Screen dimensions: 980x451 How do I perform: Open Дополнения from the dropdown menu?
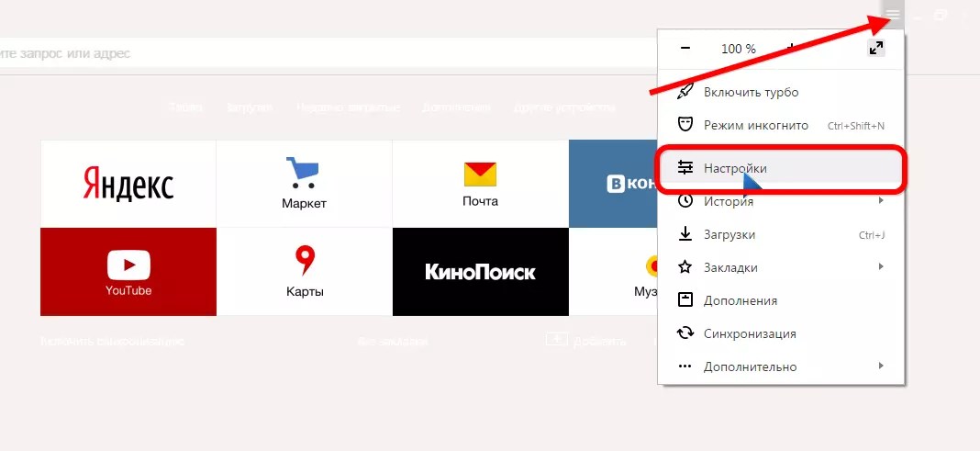[781, 301]
